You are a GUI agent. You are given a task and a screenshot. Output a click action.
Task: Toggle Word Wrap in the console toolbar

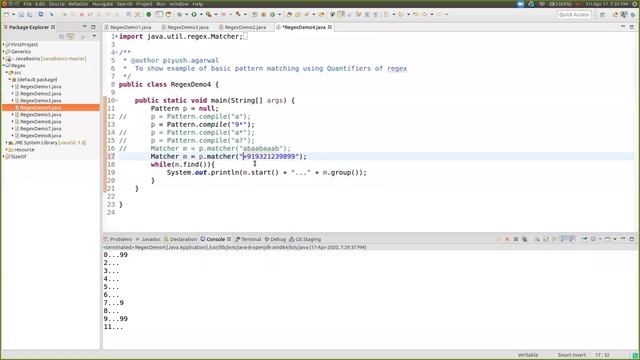pos(554,239)
